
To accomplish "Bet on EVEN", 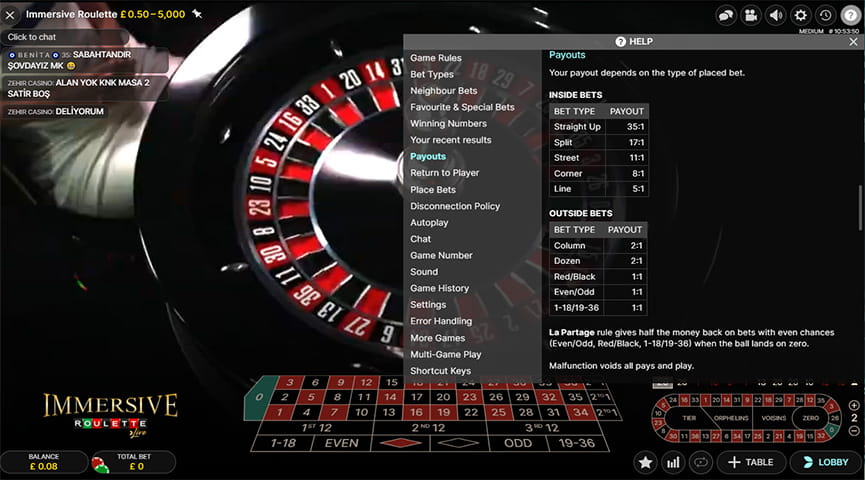I will point(341,444).
